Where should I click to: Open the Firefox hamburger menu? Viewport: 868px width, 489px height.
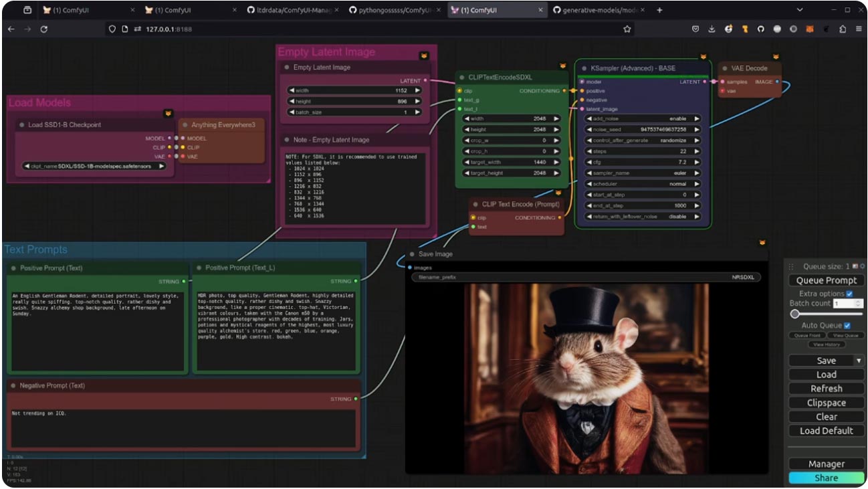point(859,29)
